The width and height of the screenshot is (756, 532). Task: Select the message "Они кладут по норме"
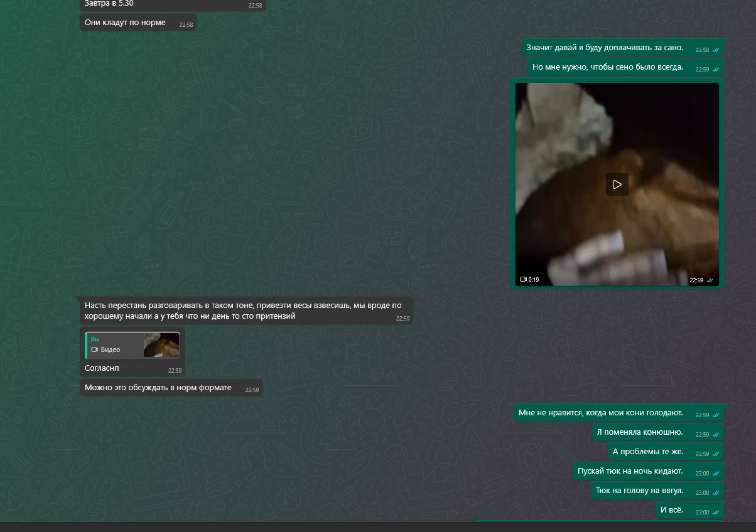pos(125,23)
